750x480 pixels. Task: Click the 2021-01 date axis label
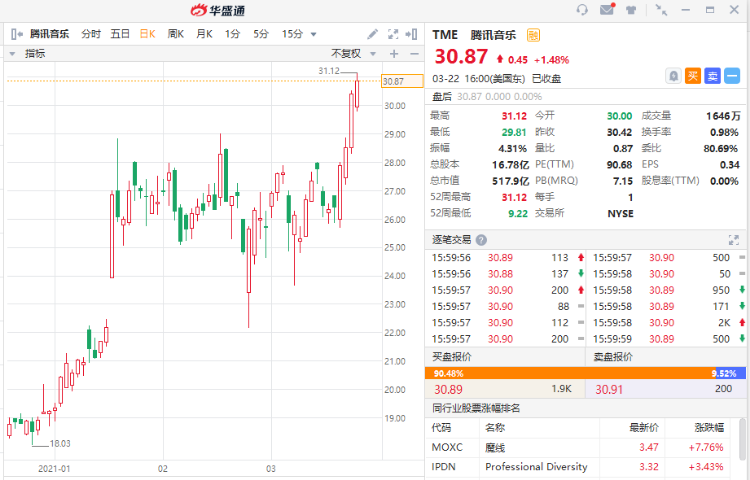pos(54,469)
